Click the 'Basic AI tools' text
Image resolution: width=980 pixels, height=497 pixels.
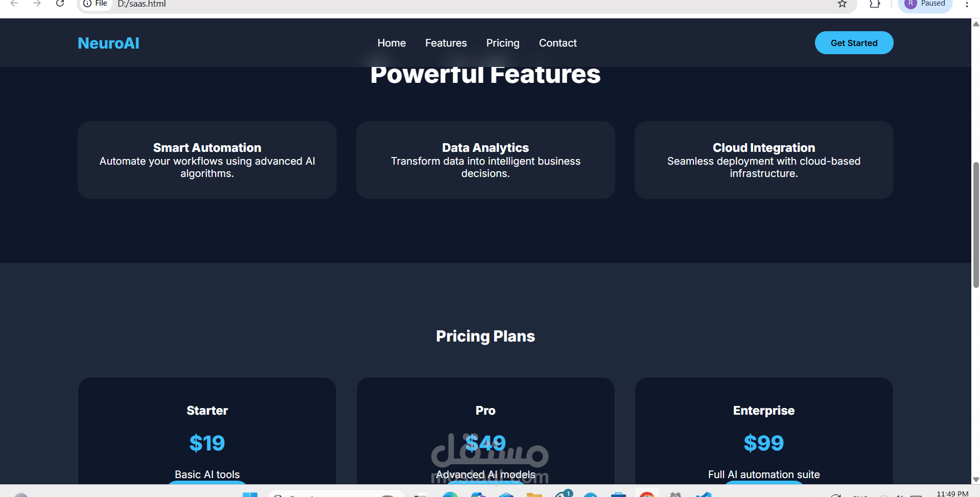click(x=207, y=475)
